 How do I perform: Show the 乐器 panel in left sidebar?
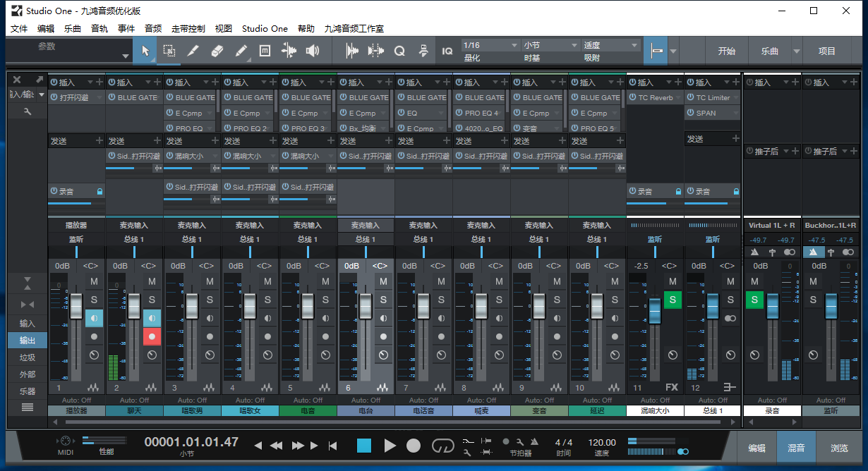[28, 391]
